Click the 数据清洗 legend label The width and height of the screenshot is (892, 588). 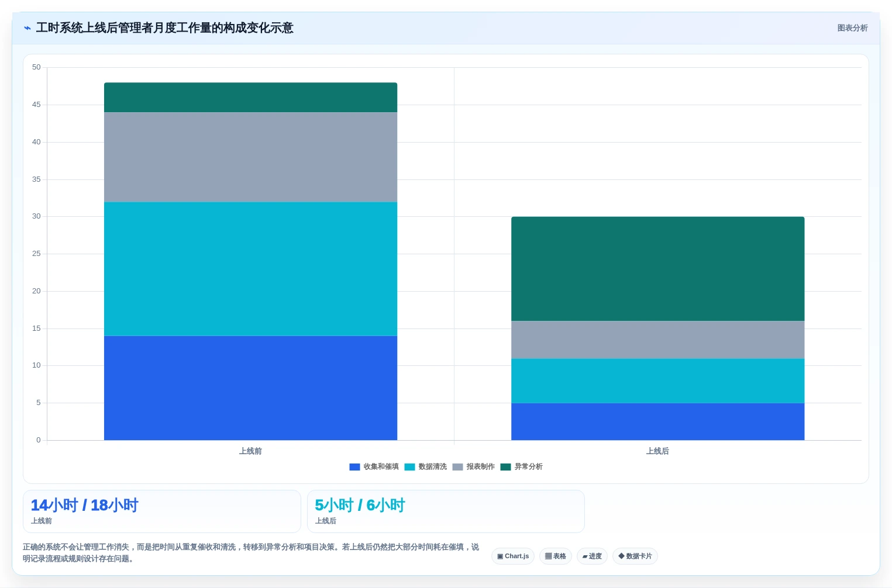[x=432, y=467]
